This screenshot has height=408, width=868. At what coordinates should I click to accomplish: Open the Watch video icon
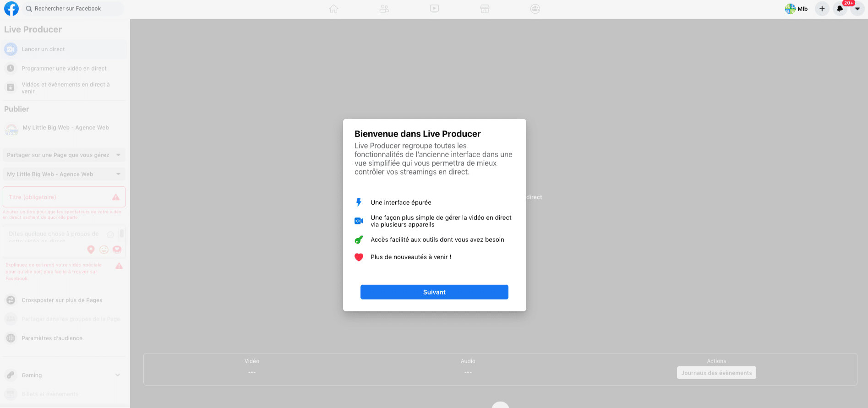[434, 9]
